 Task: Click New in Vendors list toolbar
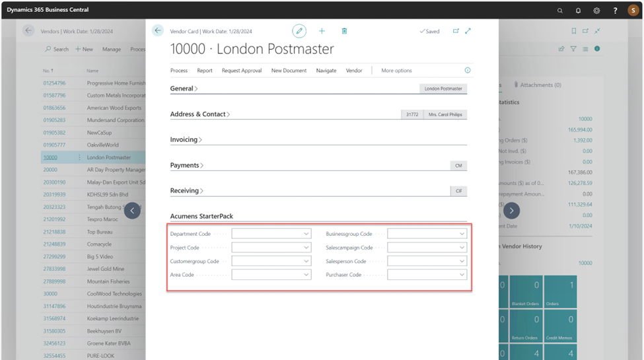(84, 49)
